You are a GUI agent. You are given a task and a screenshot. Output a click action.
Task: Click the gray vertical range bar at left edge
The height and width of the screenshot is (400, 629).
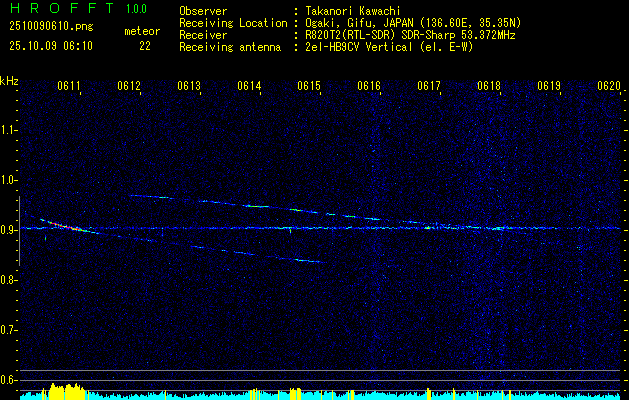coord(19,231)
